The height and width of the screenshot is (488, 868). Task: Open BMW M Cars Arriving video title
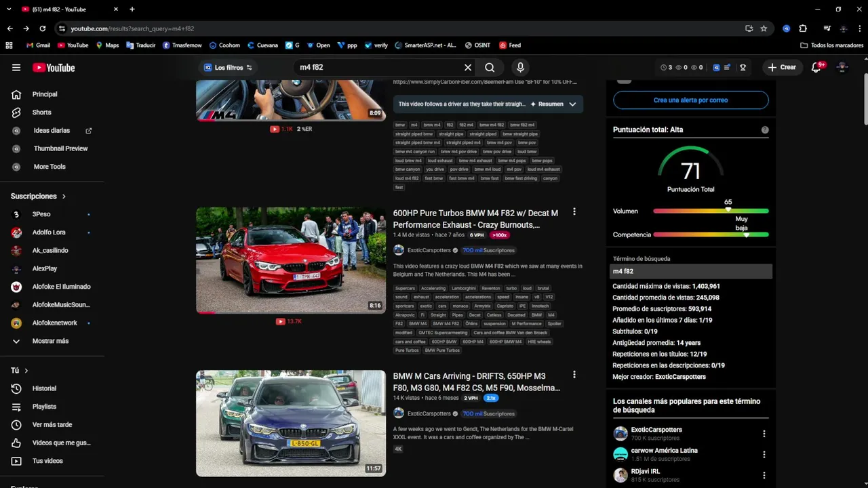[477, 382]
